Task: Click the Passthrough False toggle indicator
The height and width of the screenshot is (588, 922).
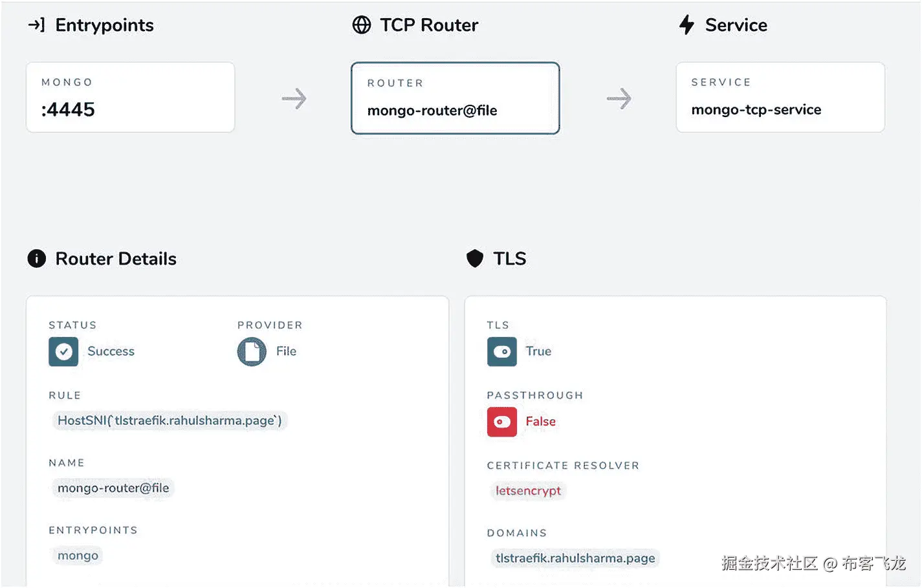Action: (502, 422)
